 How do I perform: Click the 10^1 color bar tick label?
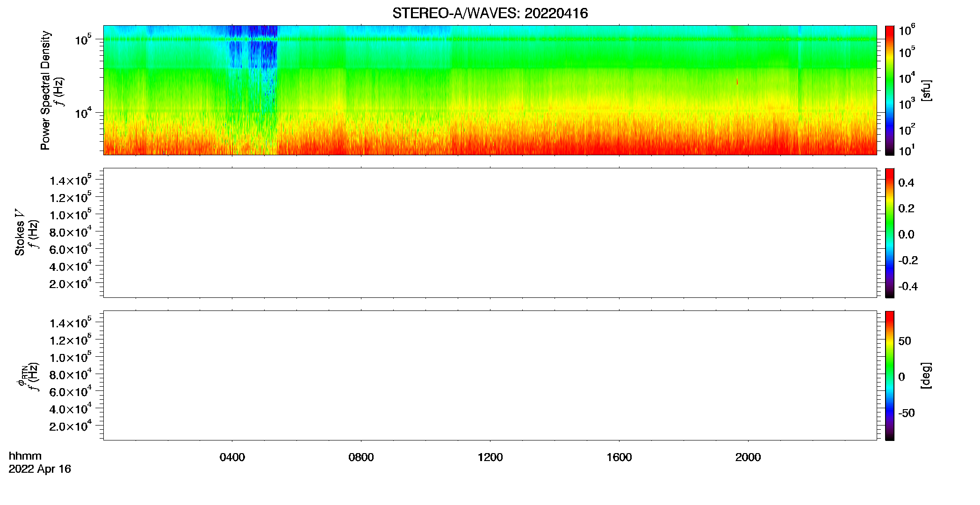[907, 151]
